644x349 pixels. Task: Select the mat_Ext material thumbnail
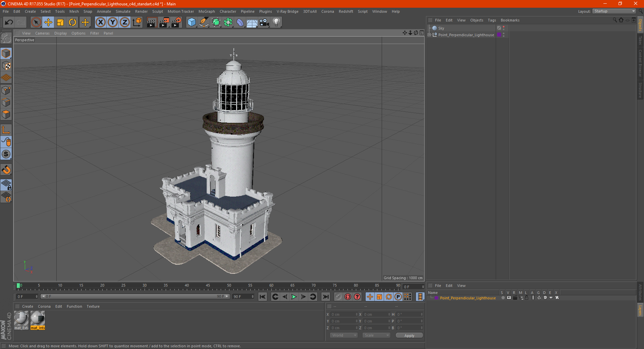(x=21, y=320)
